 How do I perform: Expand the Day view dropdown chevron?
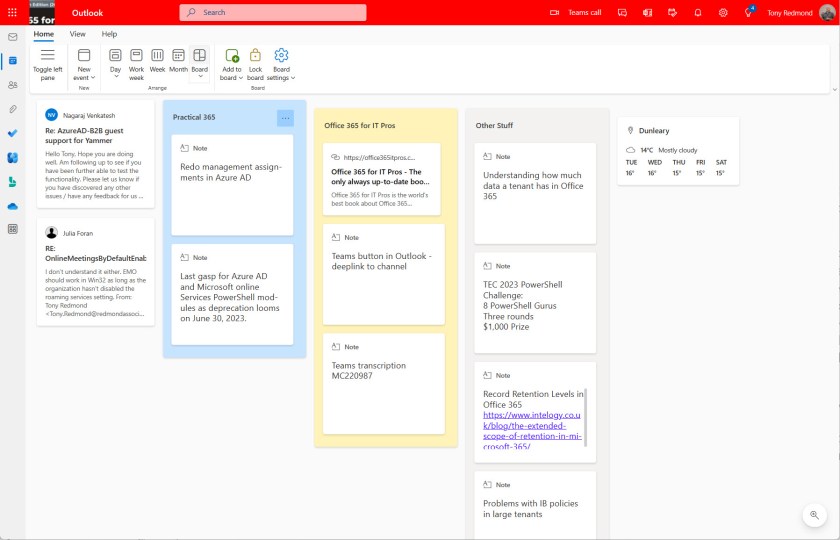tap(116, 77)
